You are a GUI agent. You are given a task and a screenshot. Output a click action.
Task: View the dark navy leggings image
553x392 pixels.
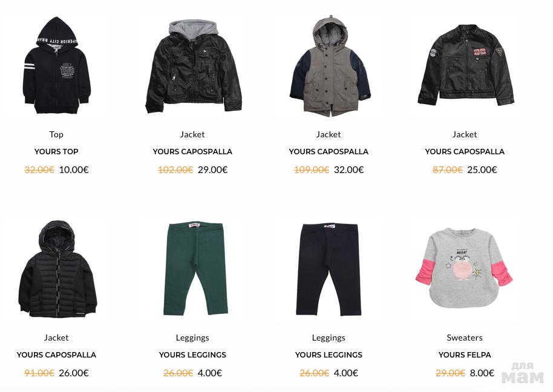point(329,269)
